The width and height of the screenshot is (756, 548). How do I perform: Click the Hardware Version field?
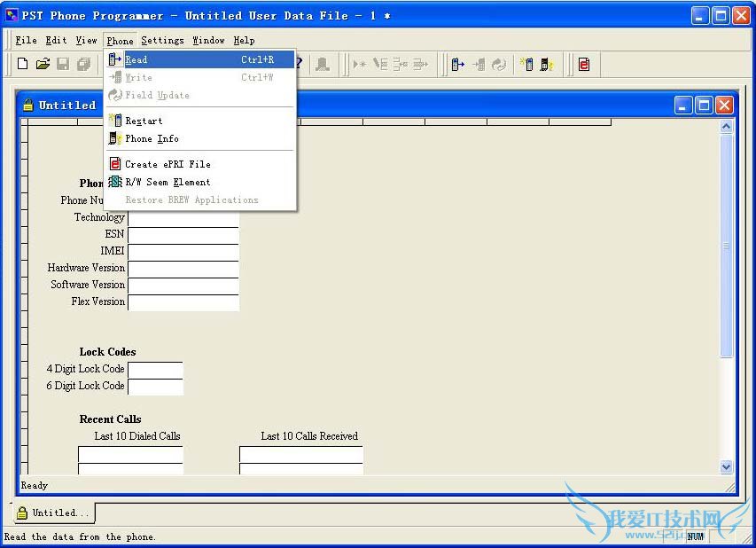(x=183, y=270)
